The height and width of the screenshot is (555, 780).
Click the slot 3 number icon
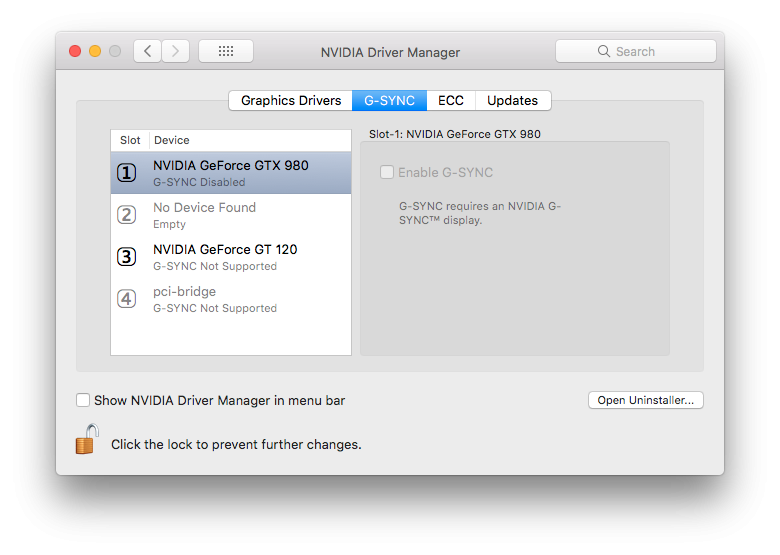[x=127, y=257]
